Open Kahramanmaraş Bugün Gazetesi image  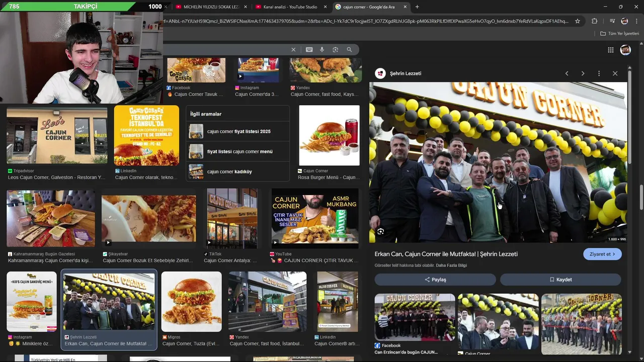[50, 218]
